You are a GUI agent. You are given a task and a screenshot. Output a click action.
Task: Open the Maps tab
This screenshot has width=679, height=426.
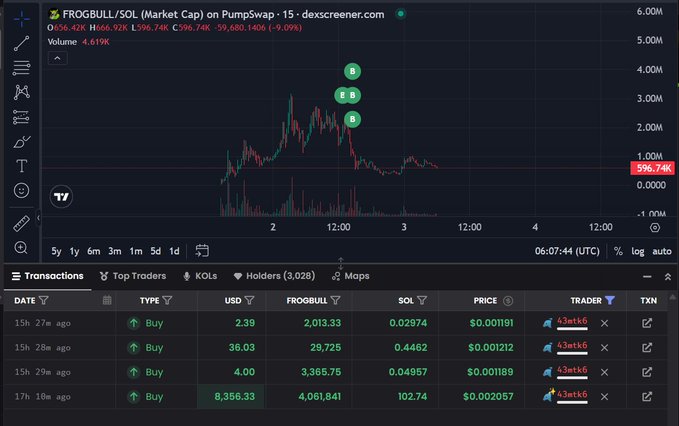[351, 276]
